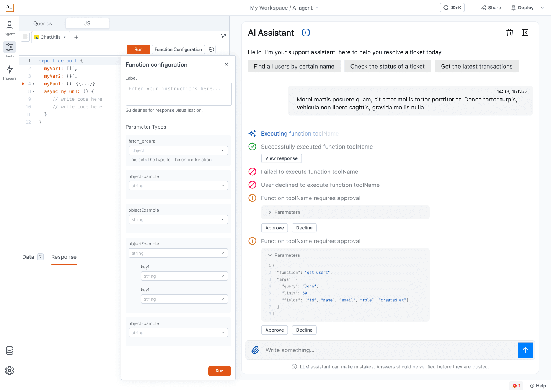This screenshot has height=392, width=551.
Task: Open the Deploy dropdown arrow
Action: (542, 8)
